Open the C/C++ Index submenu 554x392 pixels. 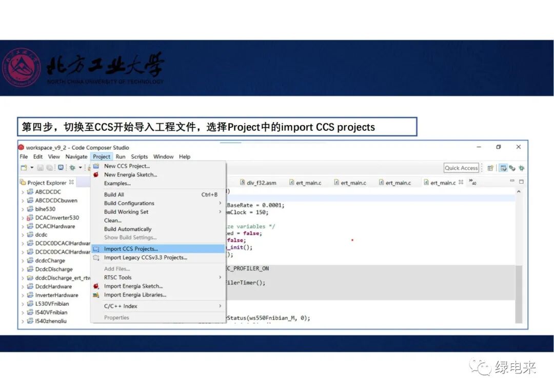point(158,306)
